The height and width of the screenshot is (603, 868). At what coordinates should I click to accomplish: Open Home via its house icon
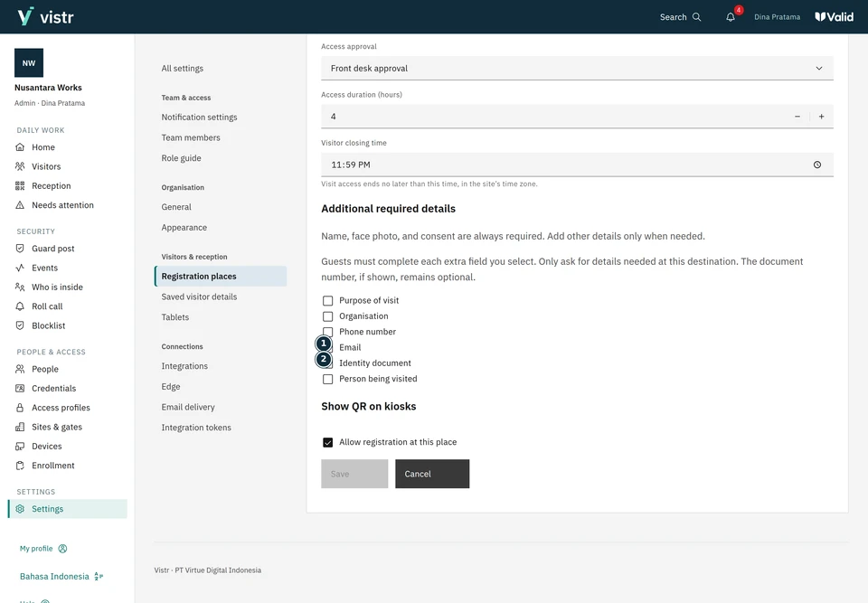click(x=20, y=147)
